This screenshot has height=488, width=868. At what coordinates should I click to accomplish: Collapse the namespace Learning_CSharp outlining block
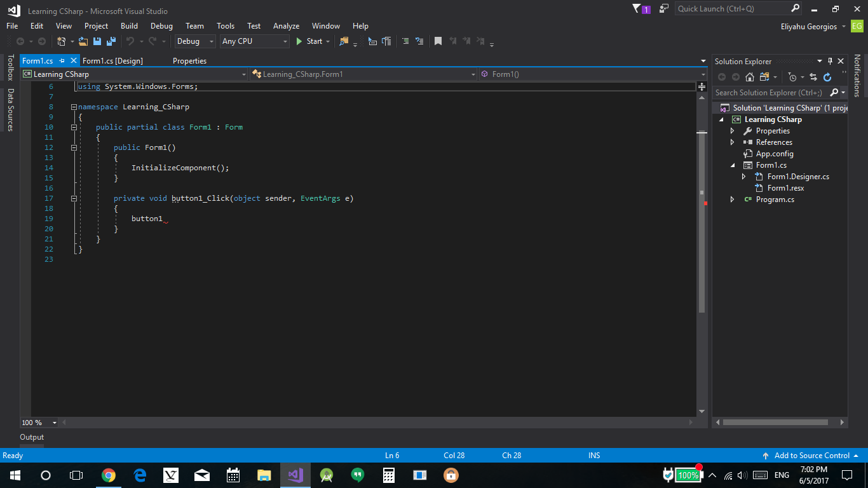click(74, 107)
